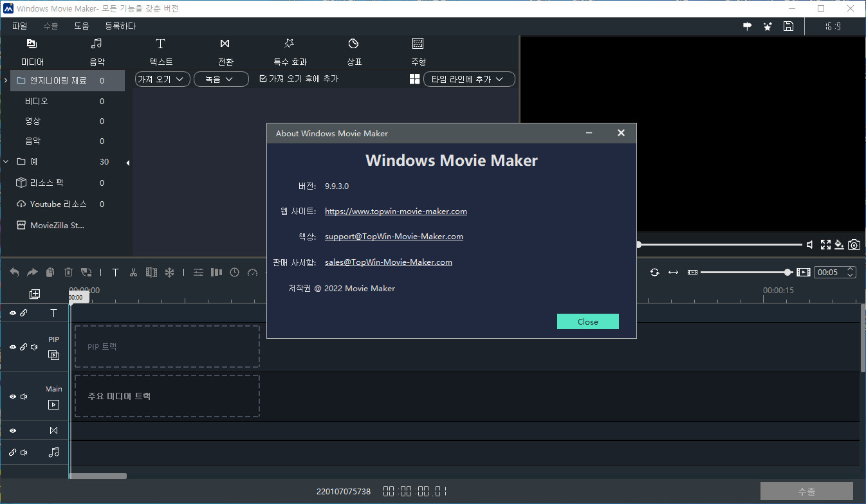Click the paint bucket fill icon under preview
Viewport: 866px width, 504px height.
tap(840, 244)
